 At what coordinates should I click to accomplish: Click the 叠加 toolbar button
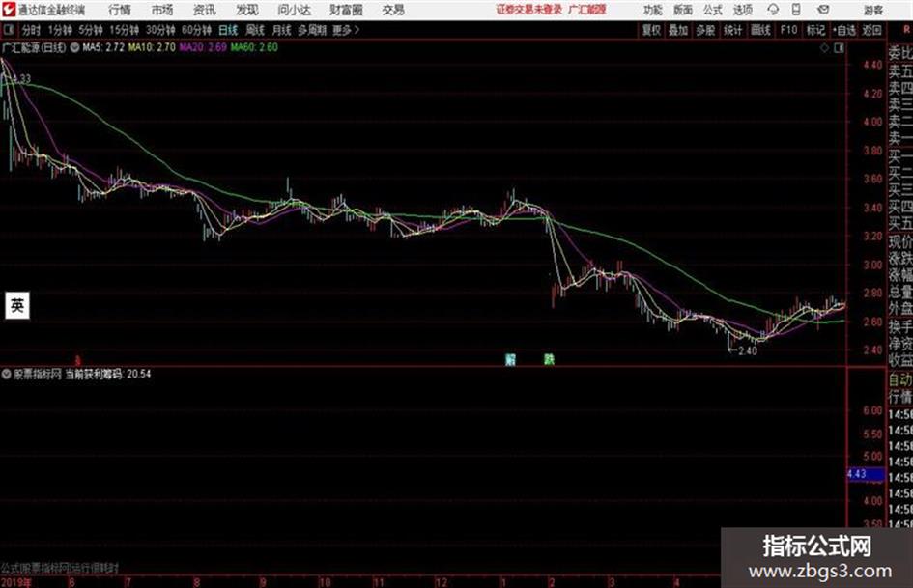tap(678, 30)
